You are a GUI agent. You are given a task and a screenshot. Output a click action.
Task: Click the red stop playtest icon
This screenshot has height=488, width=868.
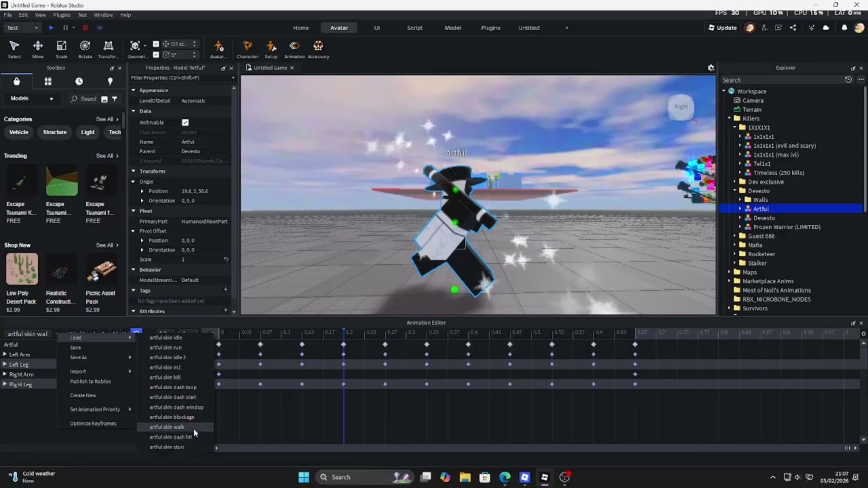coord(85,28)
